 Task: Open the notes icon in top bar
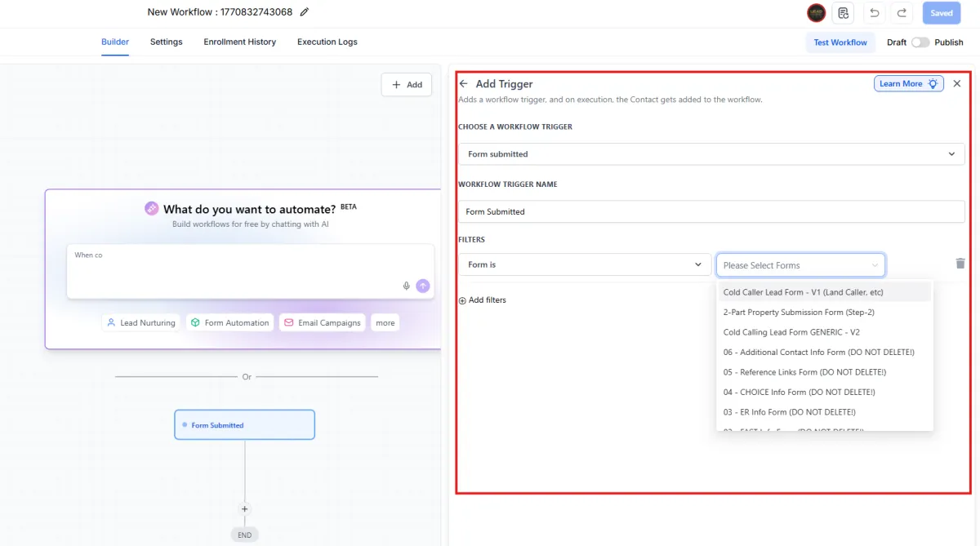point(844,13)
